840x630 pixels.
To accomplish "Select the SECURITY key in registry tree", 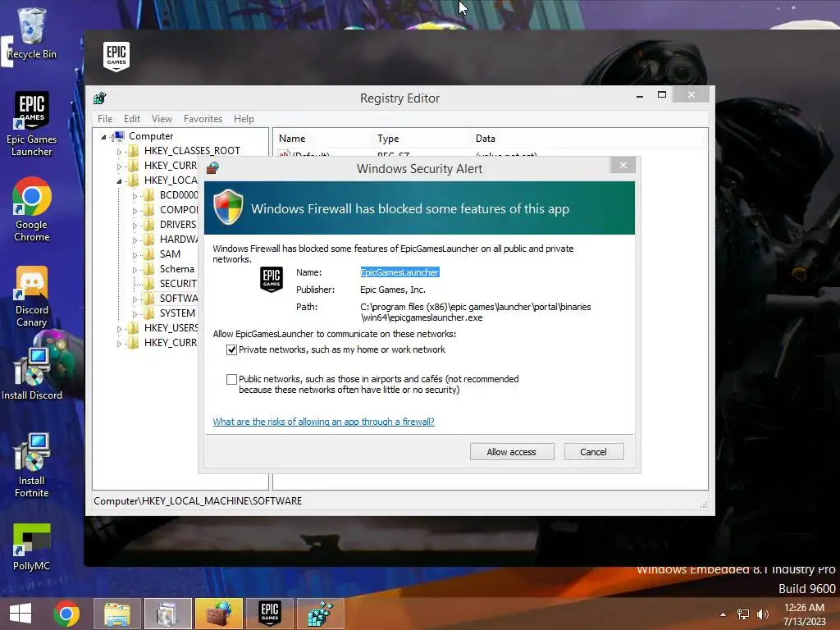I will (x=178, y=283).
